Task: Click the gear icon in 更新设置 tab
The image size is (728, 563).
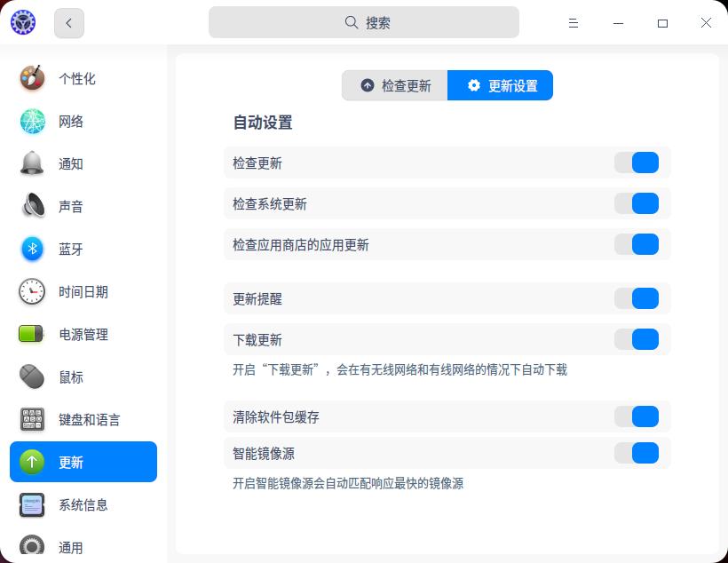Action: point(473,85)
